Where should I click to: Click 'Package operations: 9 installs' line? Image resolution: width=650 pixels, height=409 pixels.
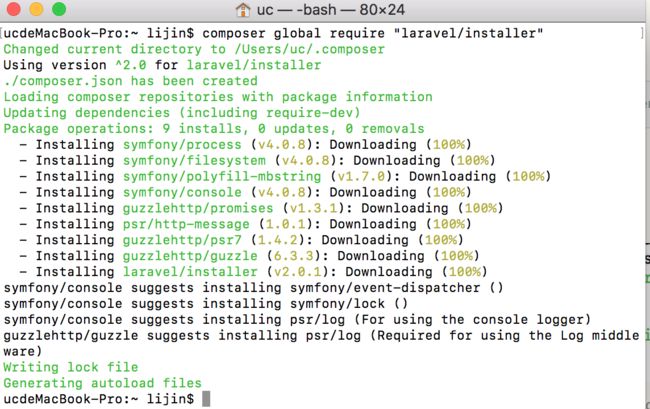(x=214, y=128)
